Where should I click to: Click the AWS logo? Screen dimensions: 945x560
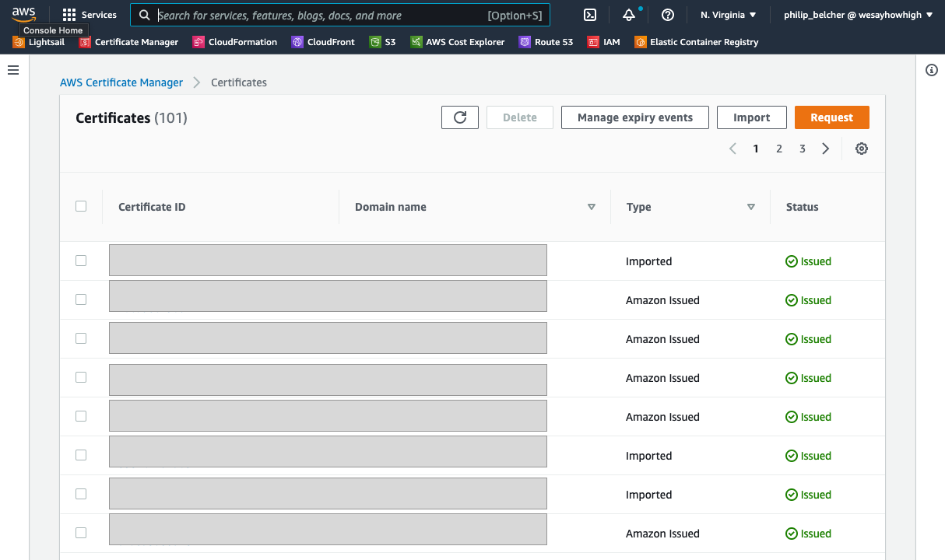(23, 13)
